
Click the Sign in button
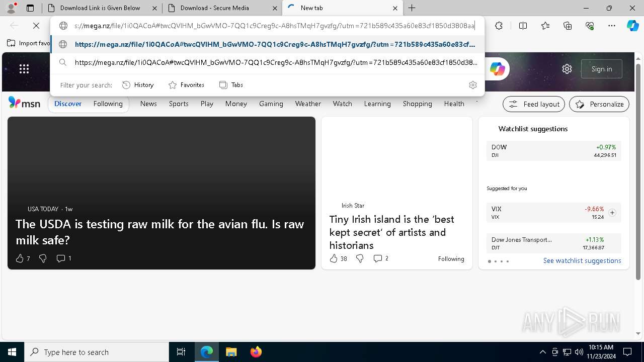[x=602, y=69]
